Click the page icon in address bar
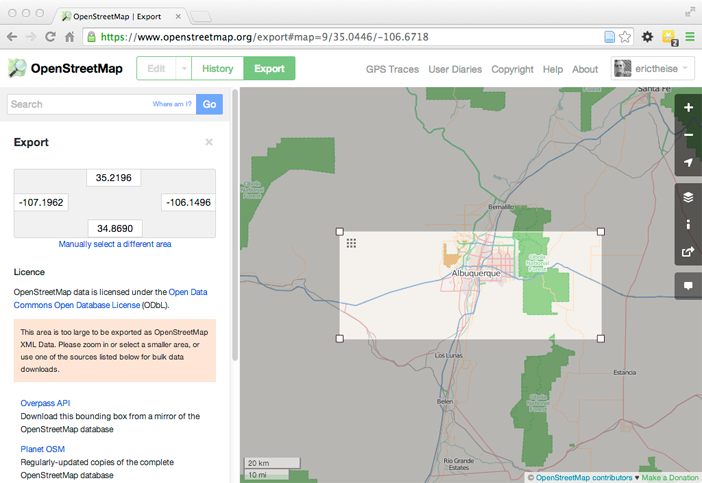This screenshot has width=702, height=483. click(609, 37)
